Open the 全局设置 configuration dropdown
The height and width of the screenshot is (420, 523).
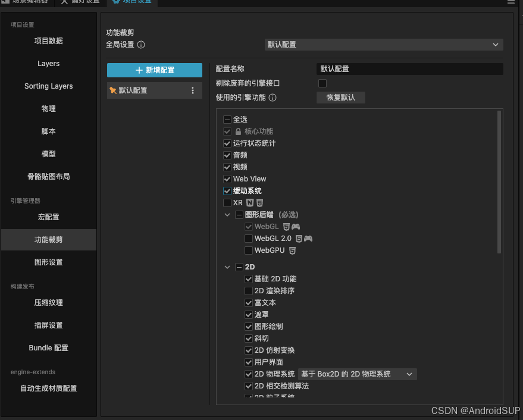[x=385, y=45]
